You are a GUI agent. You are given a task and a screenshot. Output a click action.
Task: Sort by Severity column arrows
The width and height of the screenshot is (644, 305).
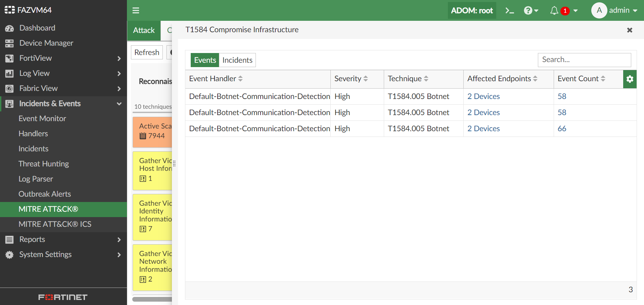[366, 79]
